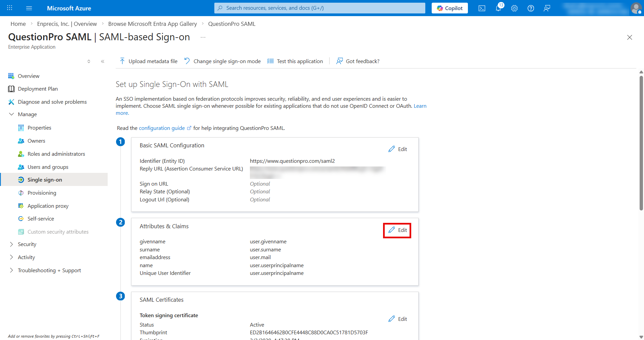The width and height of the screenshot is (644, 340).
Task: Click Upload metadata file
Action: coord(149,61)
